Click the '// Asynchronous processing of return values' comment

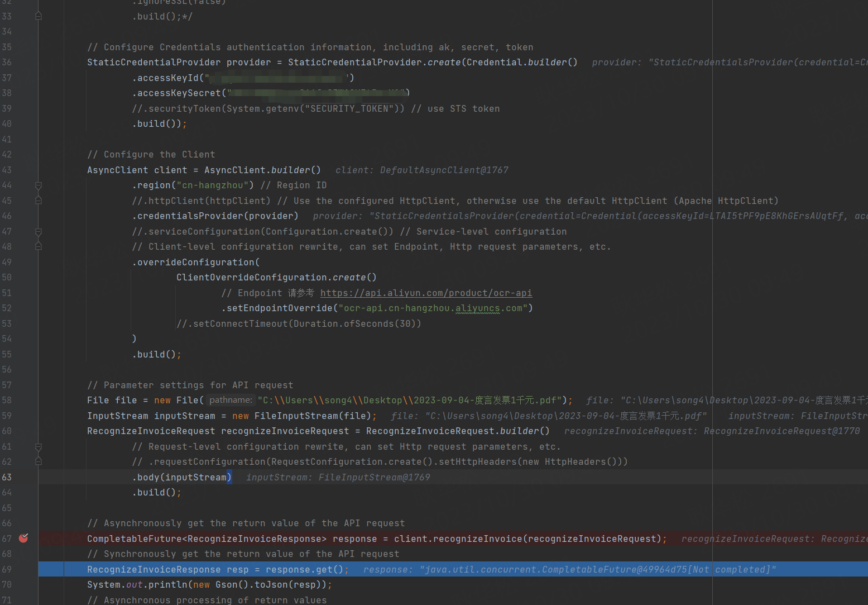(x=207, y=600)
